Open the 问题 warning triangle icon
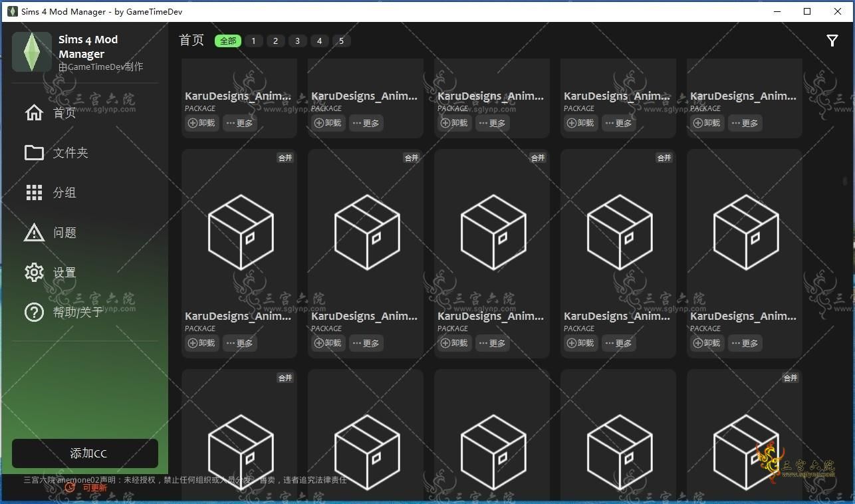Viewport: 855px width, 504px height. click(x=34, y=232)
